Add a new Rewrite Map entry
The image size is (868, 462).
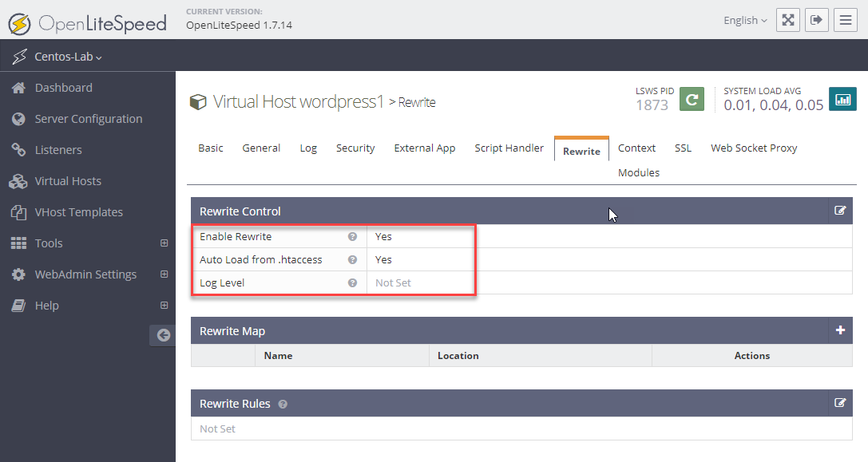(x=840, y=330)
